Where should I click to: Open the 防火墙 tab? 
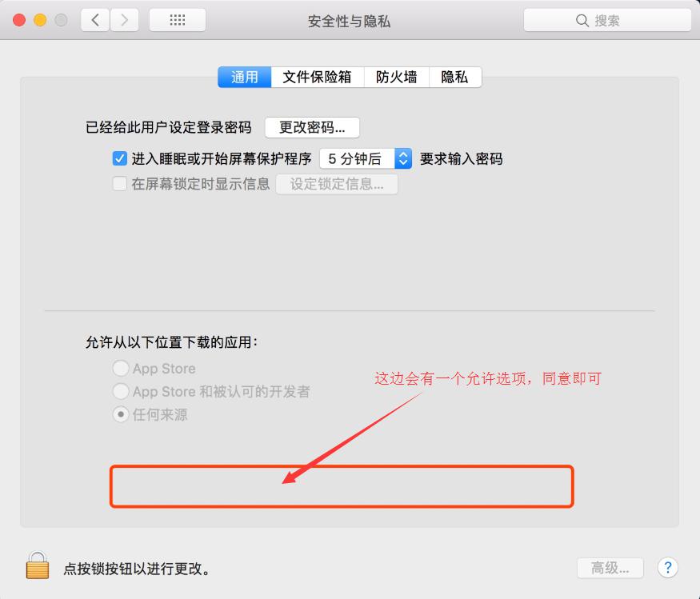pos(397,78)
